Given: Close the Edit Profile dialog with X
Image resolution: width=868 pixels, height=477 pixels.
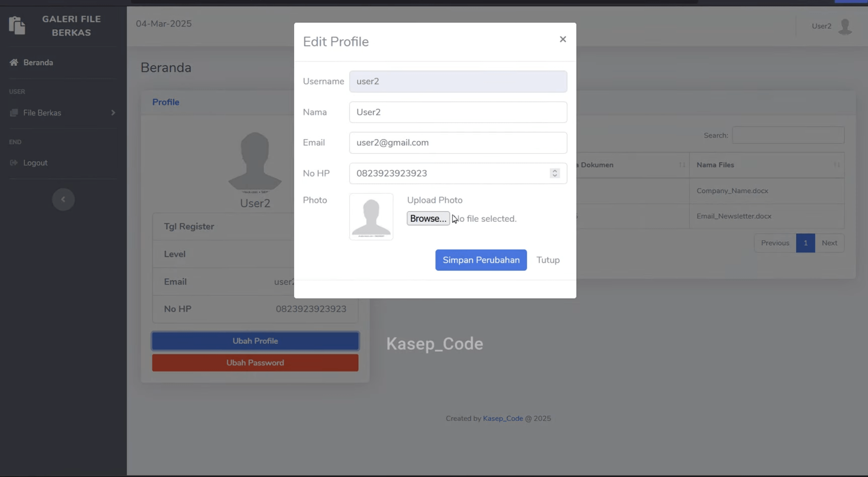Looking at the screenshot, I should pyautogui.click(x=563, y=39).
